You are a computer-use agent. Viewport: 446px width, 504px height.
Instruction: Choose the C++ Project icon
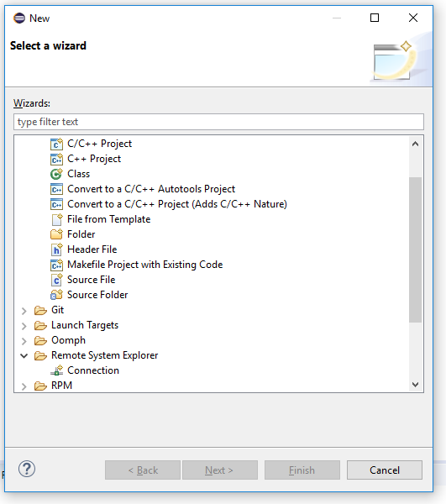[x=56, y=159]
